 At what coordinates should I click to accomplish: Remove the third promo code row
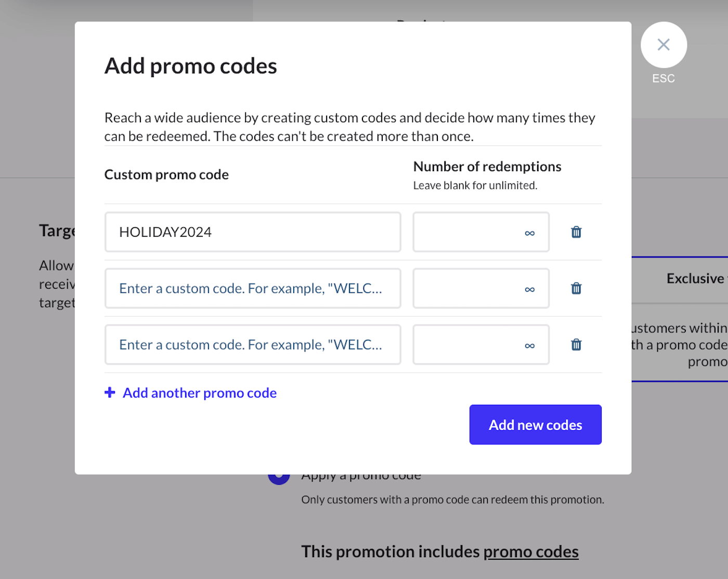pyautogui.click(x=576, y=344)
